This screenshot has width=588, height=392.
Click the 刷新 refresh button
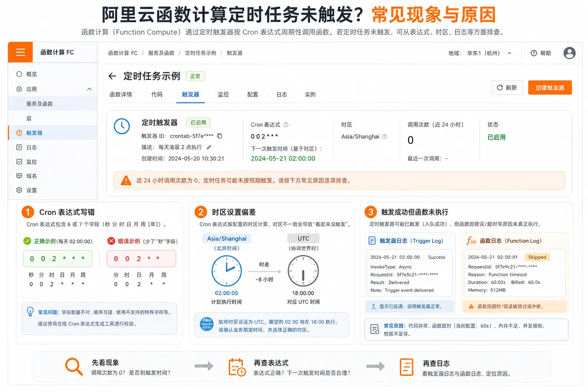[507, 87]
